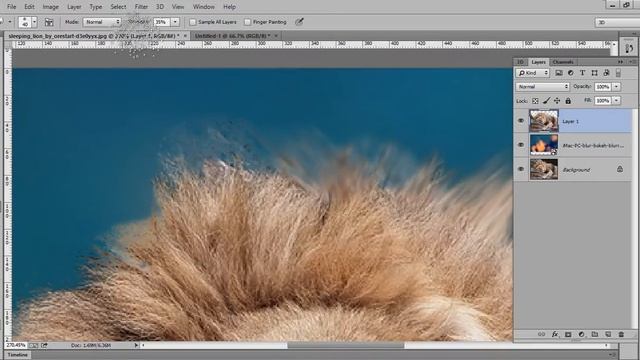Click the horizontal canvas scrollbar thumb
This screenshot has width=640, height=360.
346,345
